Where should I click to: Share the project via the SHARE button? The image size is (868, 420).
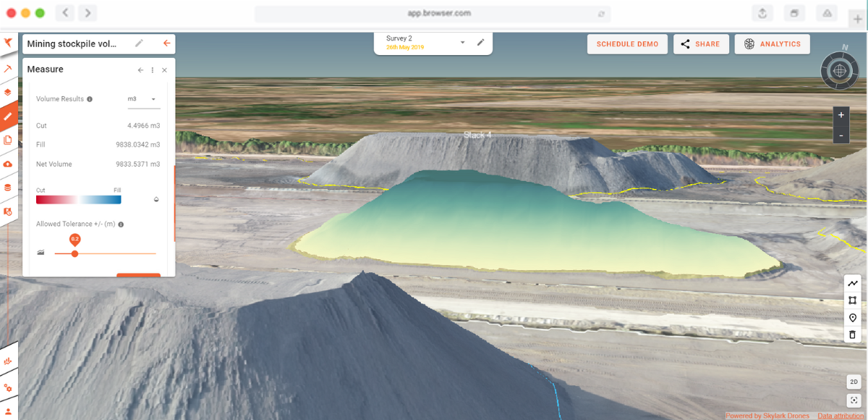point(700,43)
